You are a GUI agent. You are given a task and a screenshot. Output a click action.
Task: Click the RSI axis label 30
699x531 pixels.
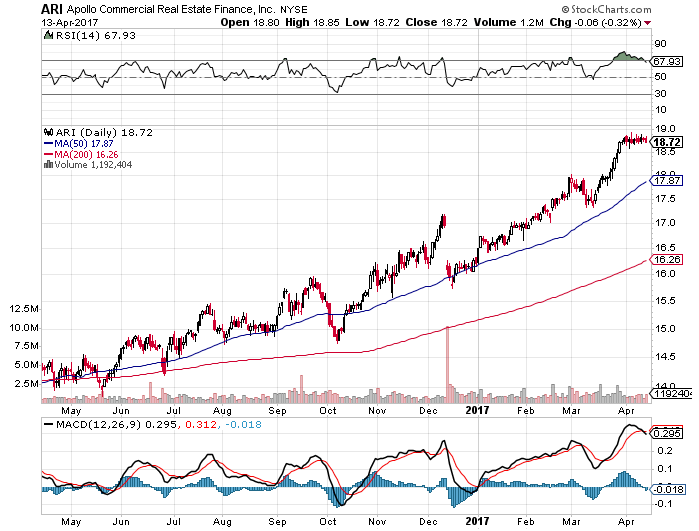[x=661, y=94]
